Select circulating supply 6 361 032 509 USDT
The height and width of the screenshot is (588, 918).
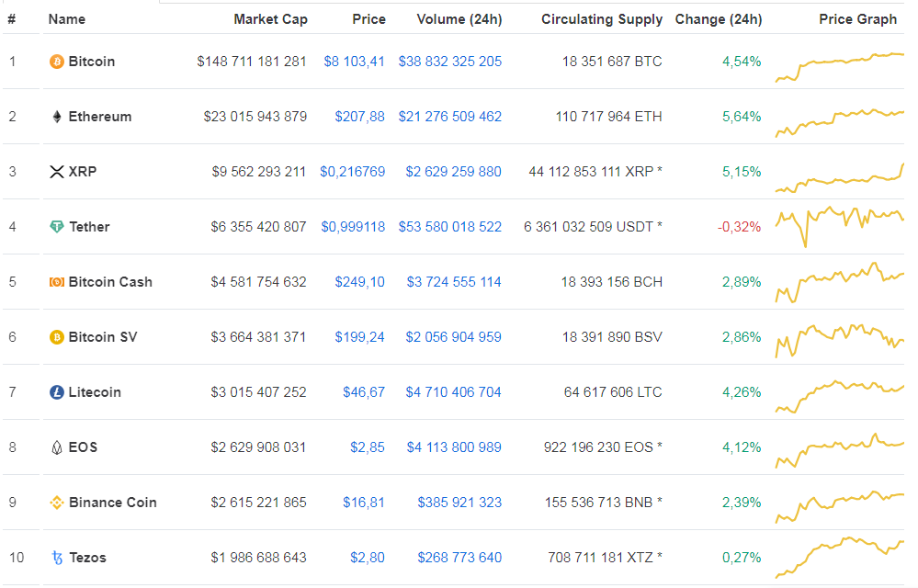pos(588,226)
